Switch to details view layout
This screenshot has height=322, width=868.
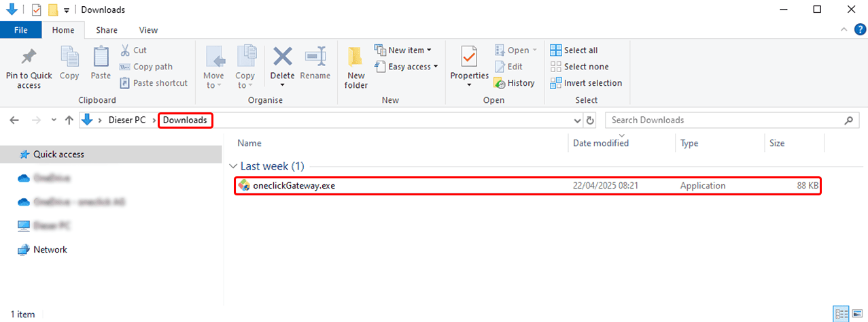pos(841,314)
